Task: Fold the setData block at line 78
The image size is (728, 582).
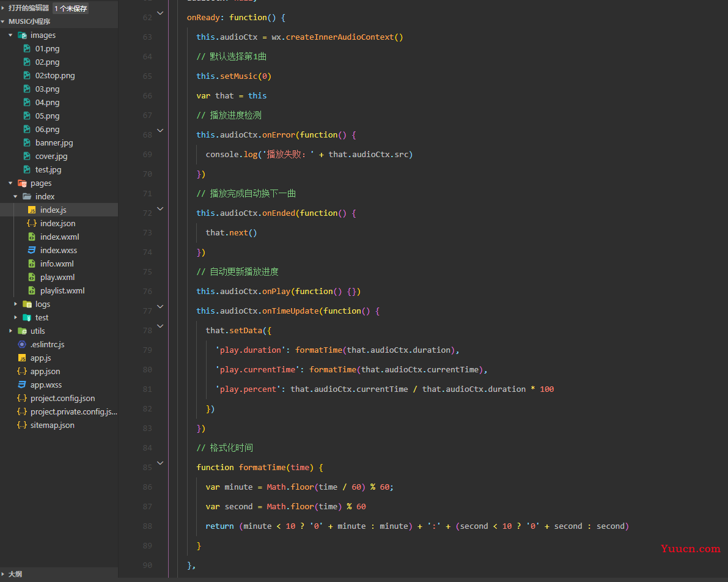Action: click(160, 326)
